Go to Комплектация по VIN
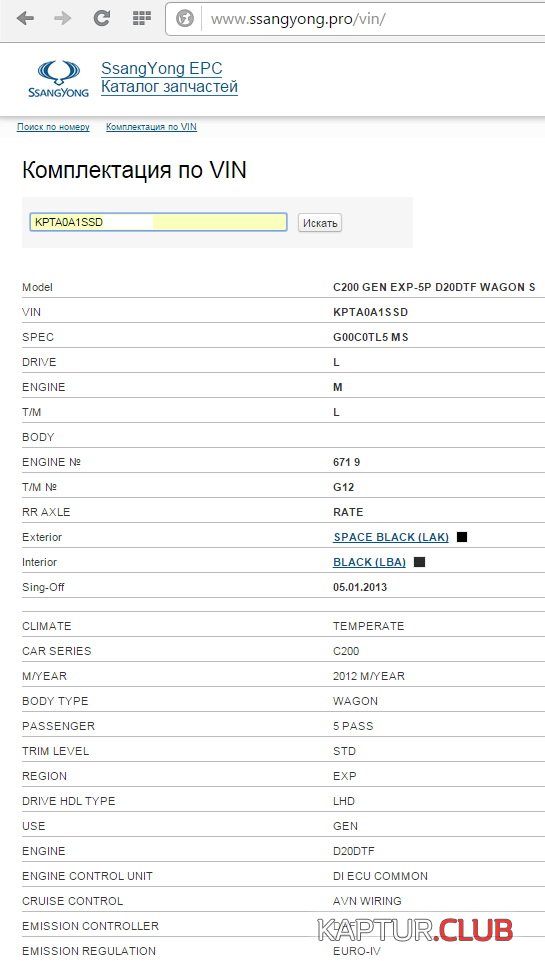 (x=151, y=127)
